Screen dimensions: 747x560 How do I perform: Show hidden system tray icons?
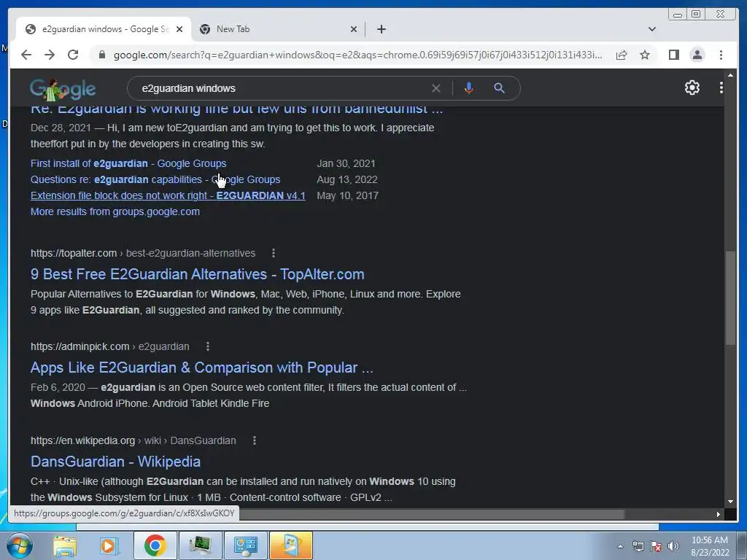(620, 546)
